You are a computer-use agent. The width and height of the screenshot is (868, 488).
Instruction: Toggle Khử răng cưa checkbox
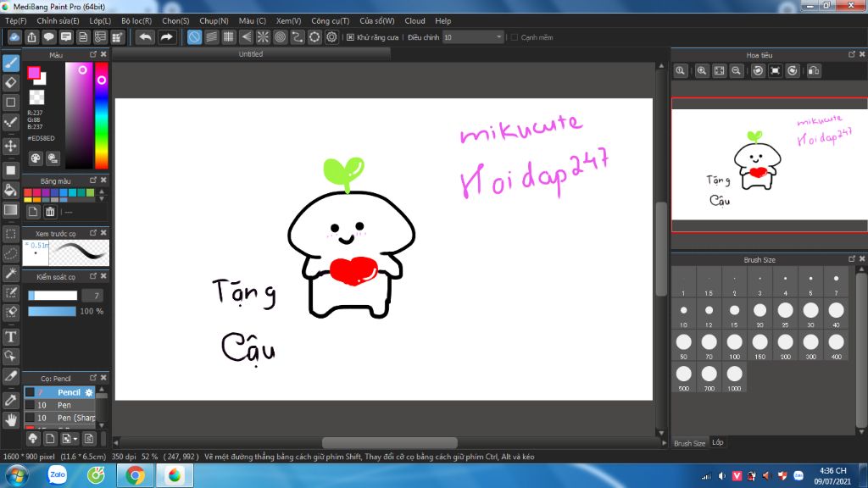tap(350, 37)
